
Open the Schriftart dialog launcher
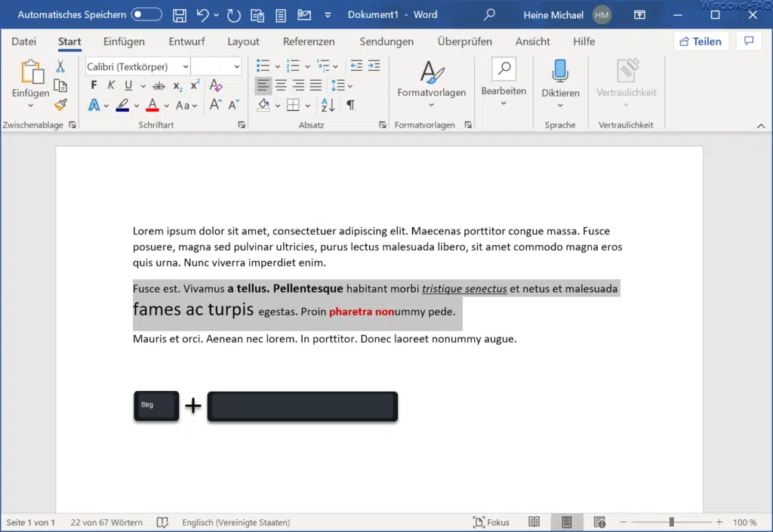pos(242,125)
